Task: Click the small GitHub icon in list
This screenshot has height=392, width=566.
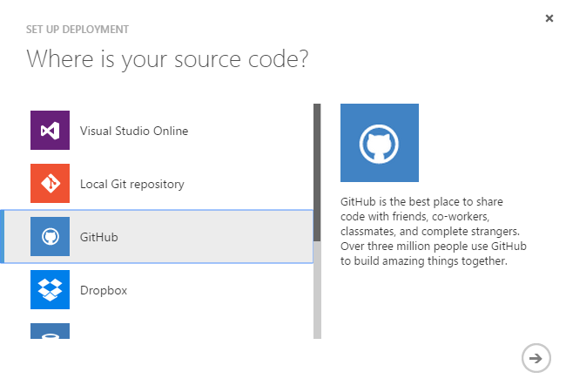Action: [50, 236]
